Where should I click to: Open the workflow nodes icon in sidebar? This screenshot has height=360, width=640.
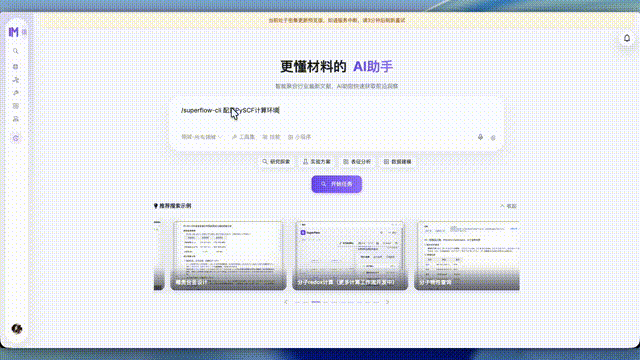tap(16, 80)
